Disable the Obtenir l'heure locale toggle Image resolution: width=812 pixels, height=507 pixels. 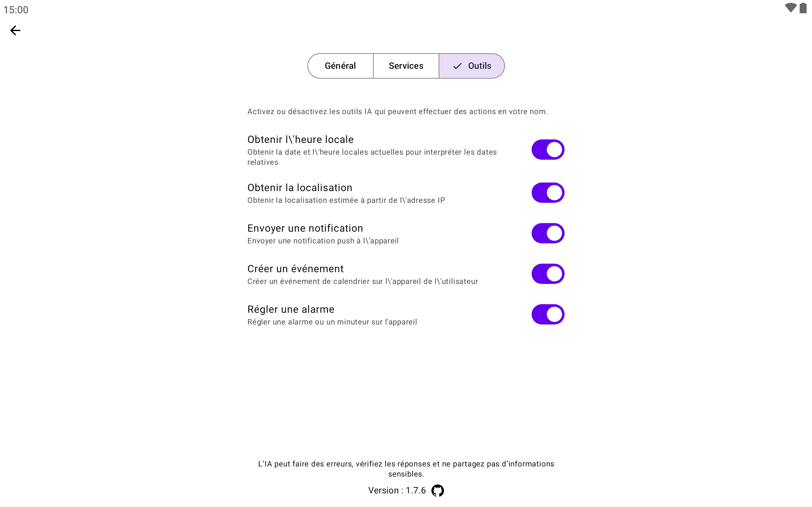(547, 150)
